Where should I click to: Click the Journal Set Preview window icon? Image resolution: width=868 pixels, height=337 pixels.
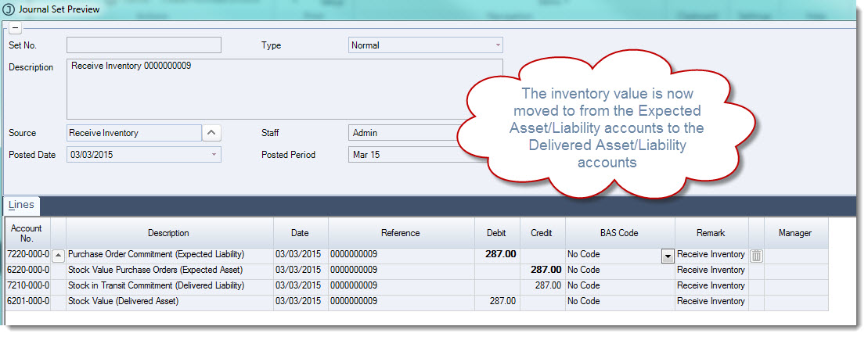coord(9,9)
